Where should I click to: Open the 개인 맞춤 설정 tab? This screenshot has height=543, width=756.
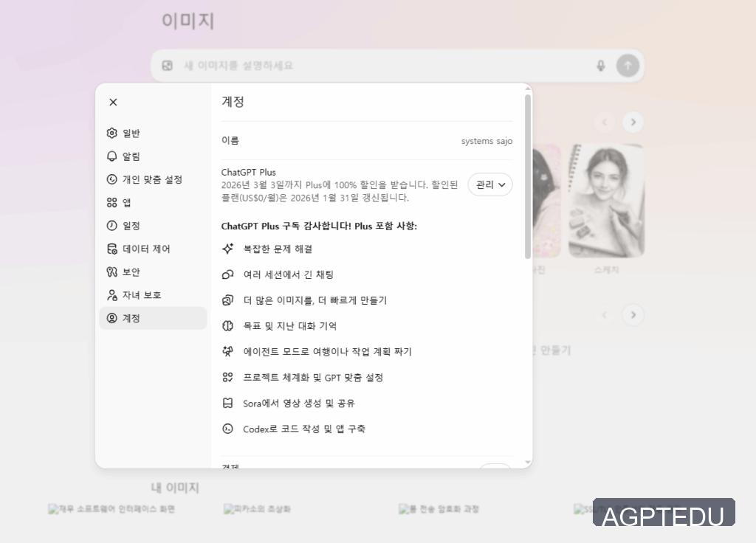[x=153, y=179]
